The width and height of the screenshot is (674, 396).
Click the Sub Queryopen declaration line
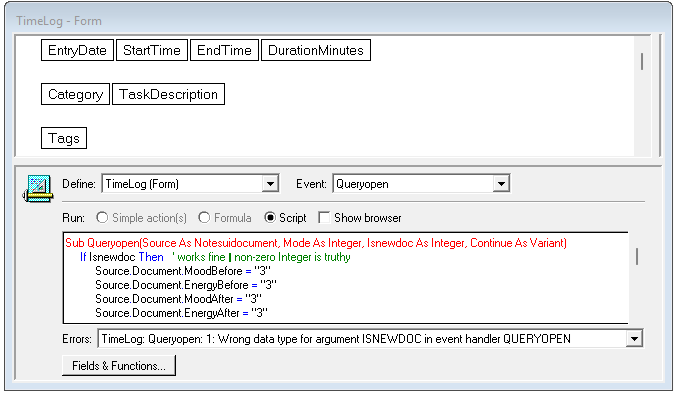point(316,243)
